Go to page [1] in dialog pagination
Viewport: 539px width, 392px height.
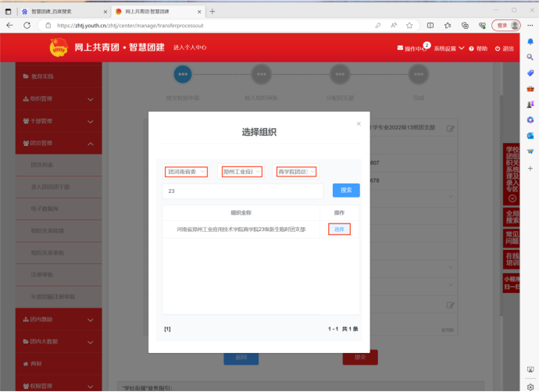pos(167,330)
